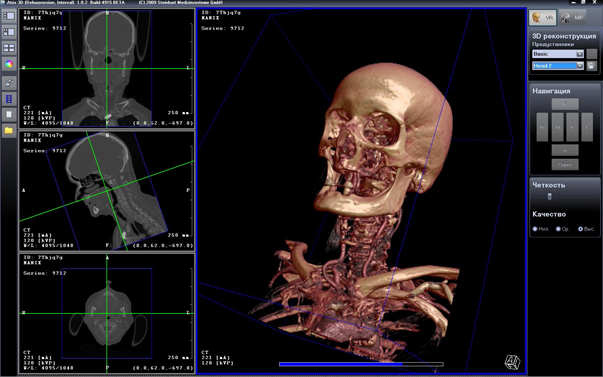Click the save preset disk icon
Screen dimensions: 603x377
click(592, 66)
